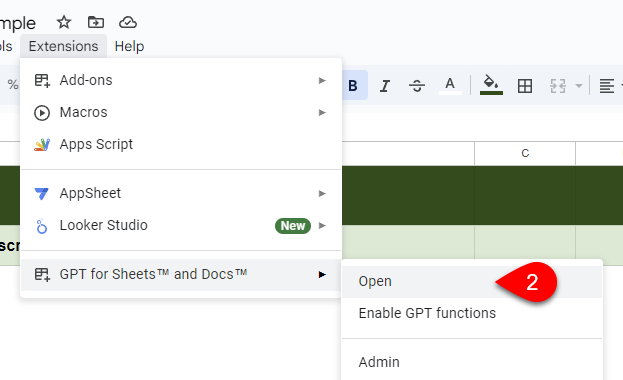Viewport: 623px width, 380px height.
Task: Open the AppSheet submenu
Action: click(x=181, y=193)
